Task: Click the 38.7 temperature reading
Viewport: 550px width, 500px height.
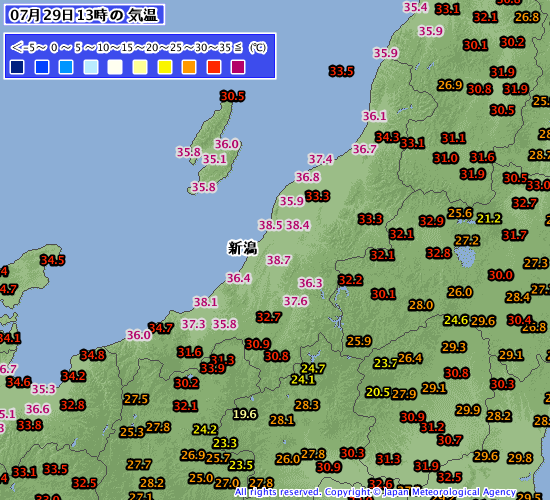Action: 279,260
